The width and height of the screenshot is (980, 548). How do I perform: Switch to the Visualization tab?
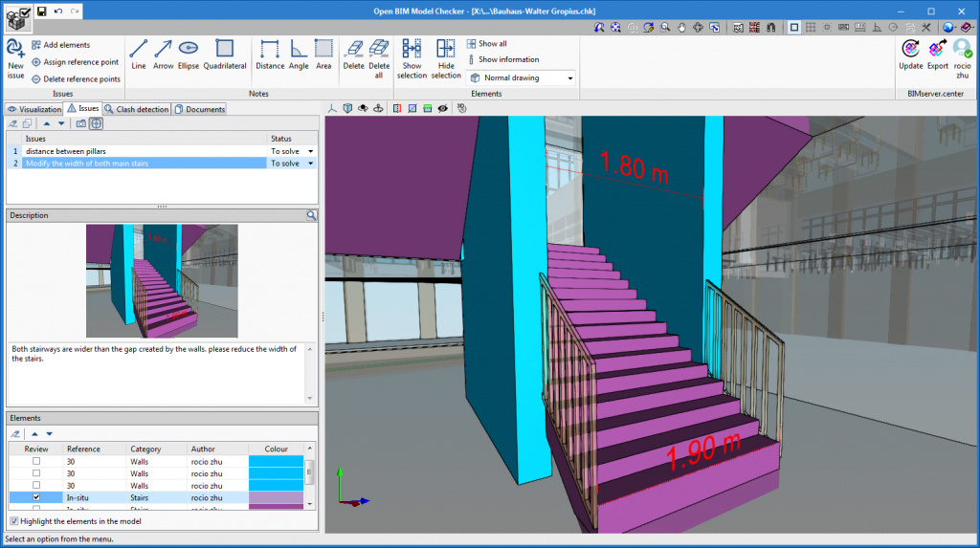click(x=34, y=109)
